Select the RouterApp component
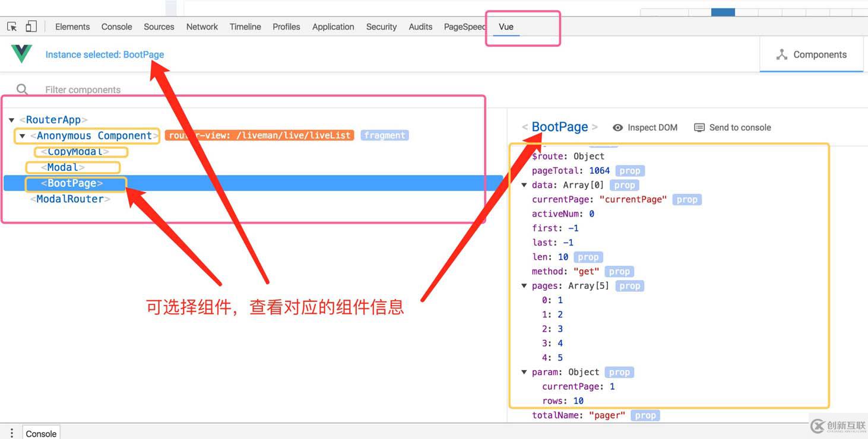The height and width of the screenshot is (439, 868). (53, 120)
